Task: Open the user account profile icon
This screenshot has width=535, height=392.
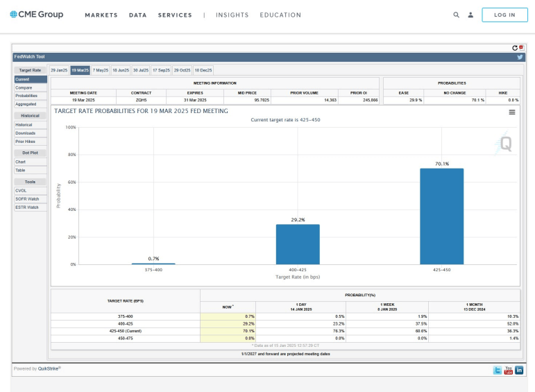Action: click(470, 15)
